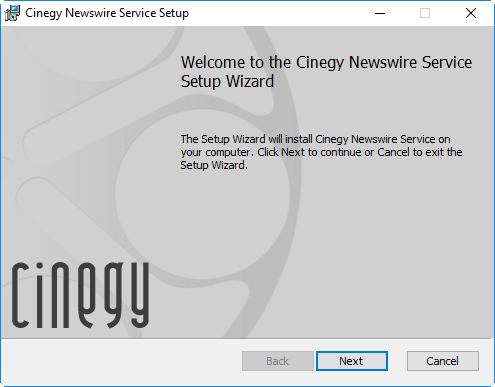The image size is (495, 387).
Task: Click the 'Cinegy Newswire Service Setup' title text
Action: pos(107,13)
